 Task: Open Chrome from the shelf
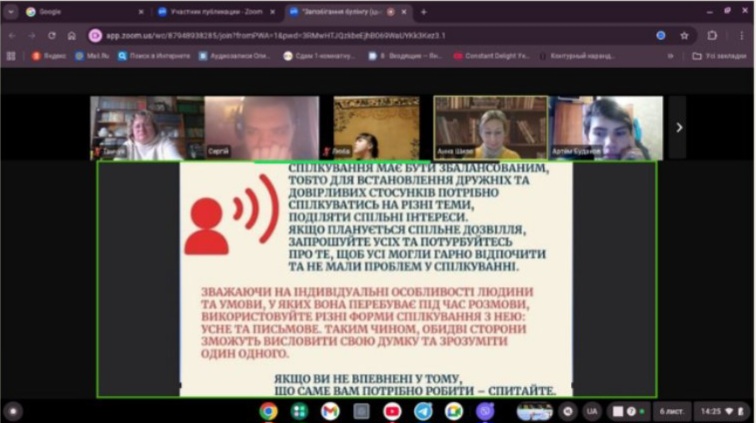coord(268,411)
